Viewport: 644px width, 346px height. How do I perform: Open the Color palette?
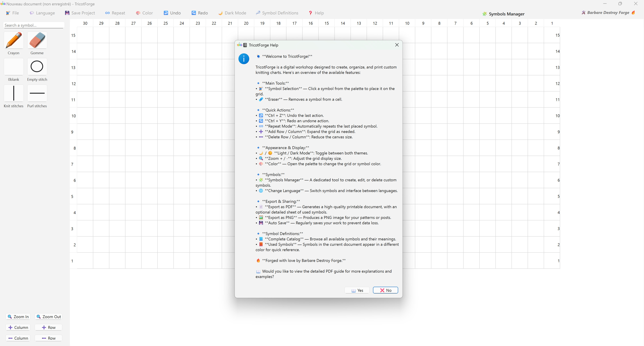point(144,13)
